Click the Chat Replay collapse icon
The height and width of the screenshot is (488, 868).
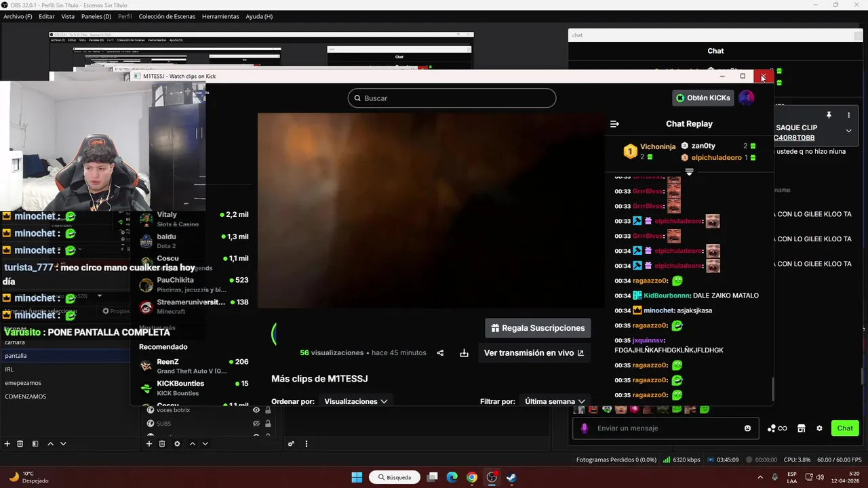coord(614,124)
